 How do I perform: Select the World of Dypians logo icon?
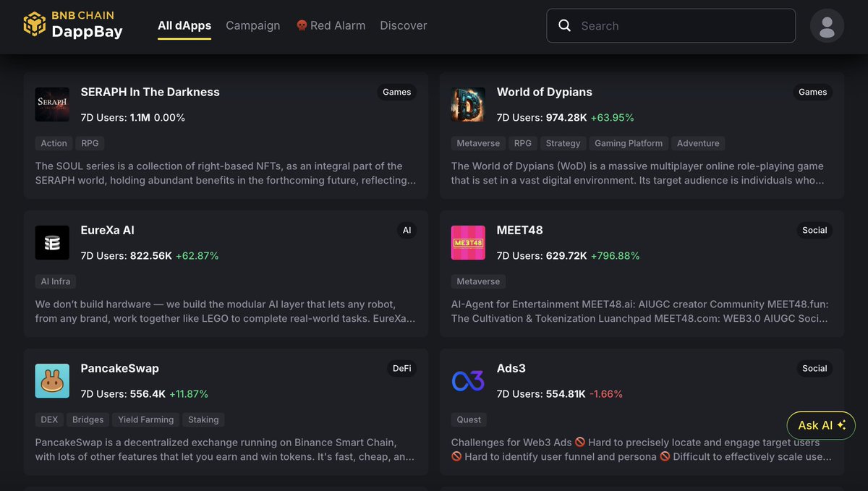pyautogui.click(x=468, y=105)
